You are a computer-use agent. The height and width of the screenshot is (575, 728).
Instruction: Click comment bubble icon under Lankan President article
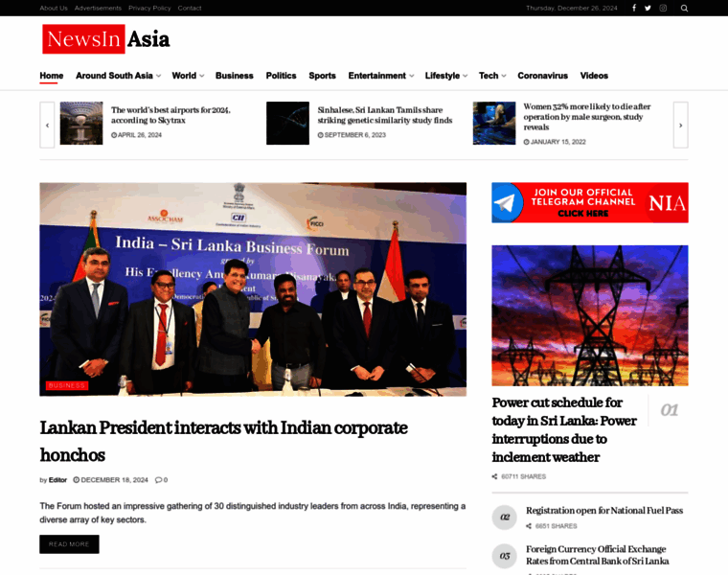coord(158,480)
